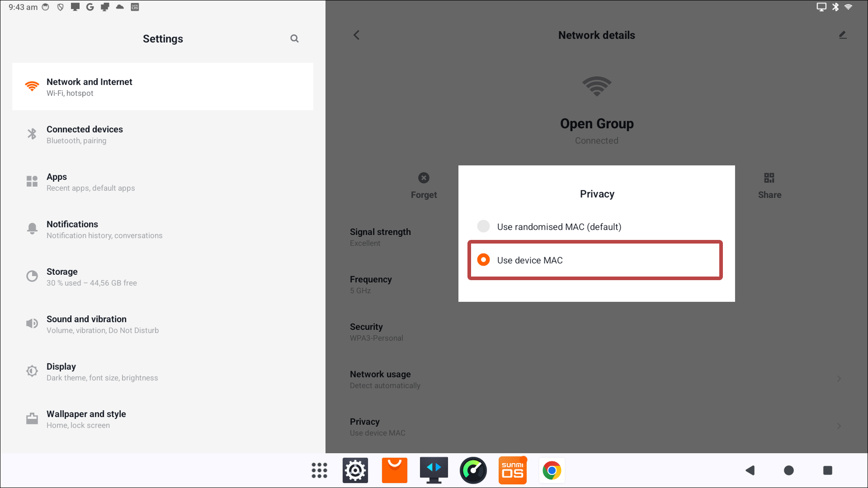Tap the home circle navigation button
This screenshot has height=488, width=868.
click(788, 470)
